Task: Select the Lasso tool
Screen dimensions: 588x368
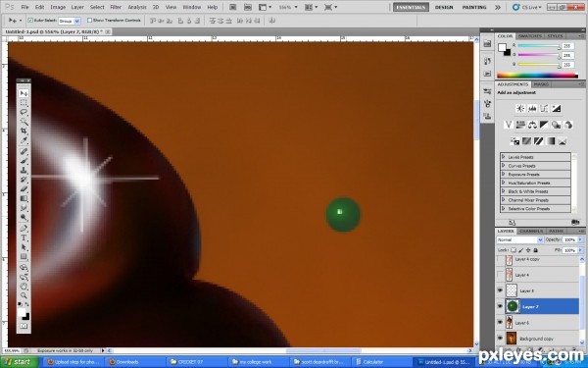Action: (x=24, y=112)
